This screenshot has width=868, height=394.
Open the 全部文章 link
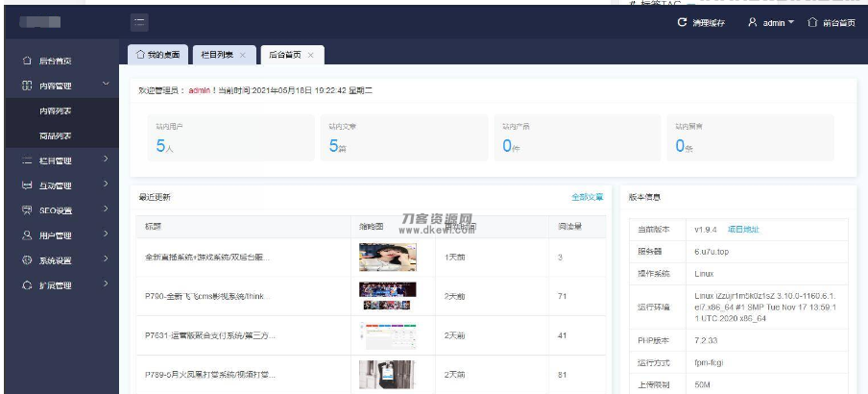click(x=588, y=197)
